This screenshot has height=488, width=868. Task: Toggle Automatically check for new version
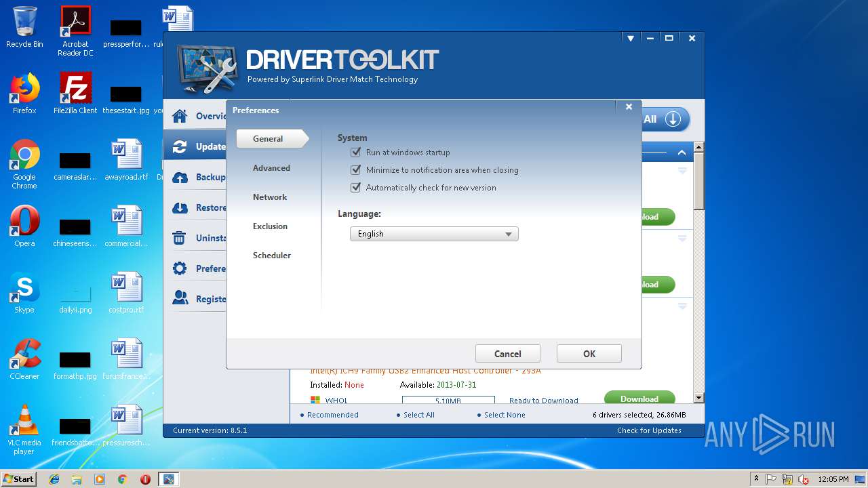pos(355,188)
